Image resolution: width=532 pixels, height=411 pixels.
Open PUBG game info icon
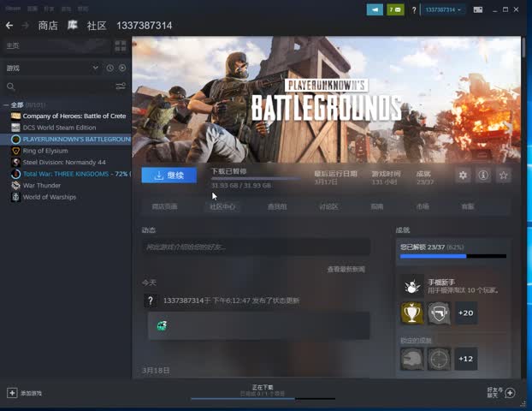pyautogui.click(x=483, y=176)
